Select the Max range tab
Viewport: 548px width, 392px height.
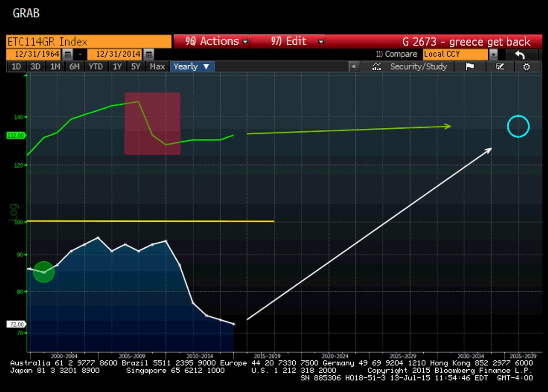(158, 67)
